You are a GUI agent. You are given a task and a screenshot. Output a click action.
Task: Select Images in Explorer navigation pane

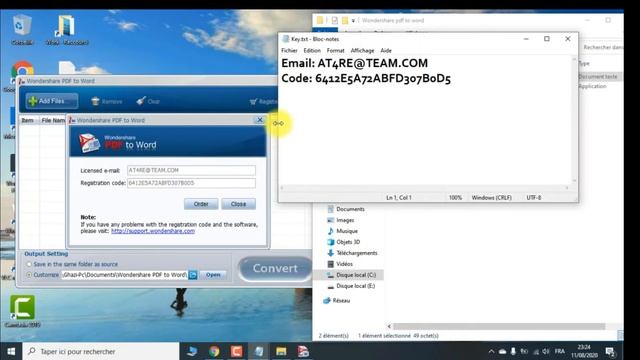(x=345, y=220)
